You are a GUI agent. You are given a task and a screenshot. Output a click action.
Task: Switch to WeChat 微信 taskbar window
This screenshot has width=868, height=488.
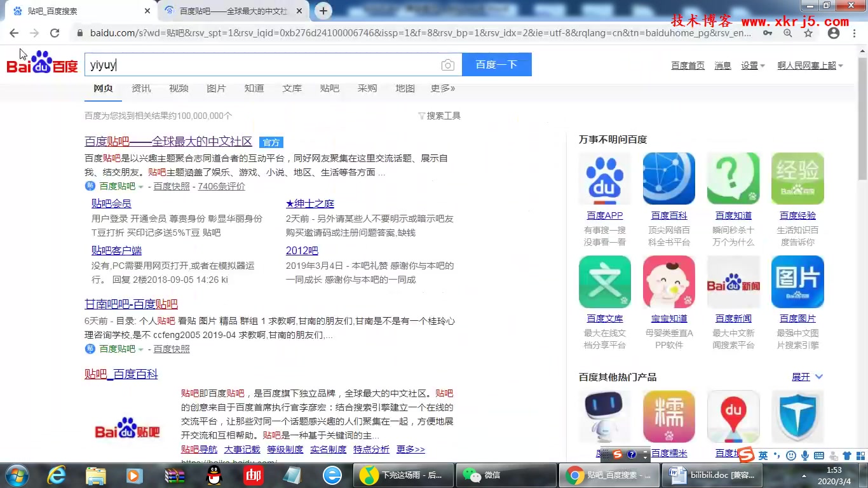pos(507,475)
